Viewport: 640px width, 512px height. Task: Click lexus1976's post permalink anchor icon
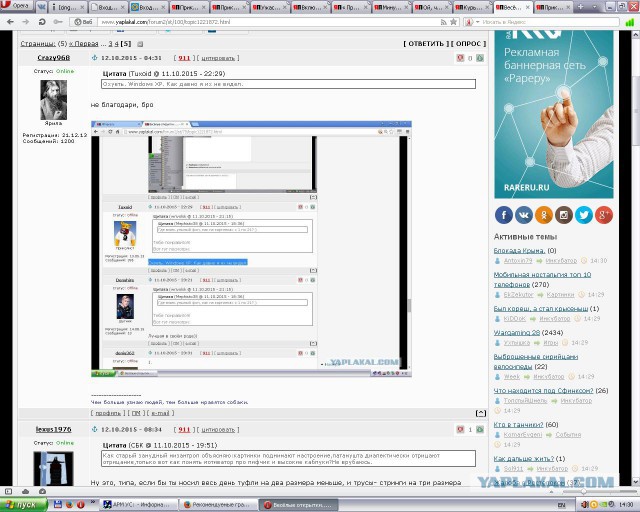click(94, 429)
